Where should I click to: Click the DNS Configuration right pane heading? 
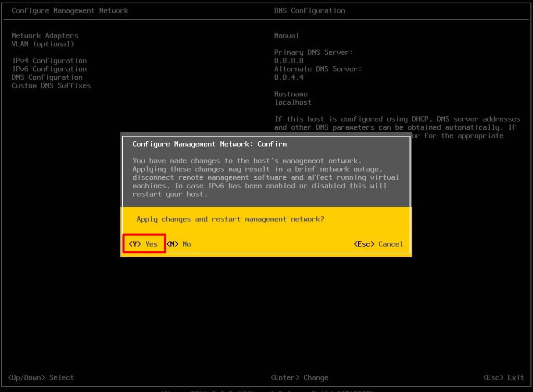(309, 10)
